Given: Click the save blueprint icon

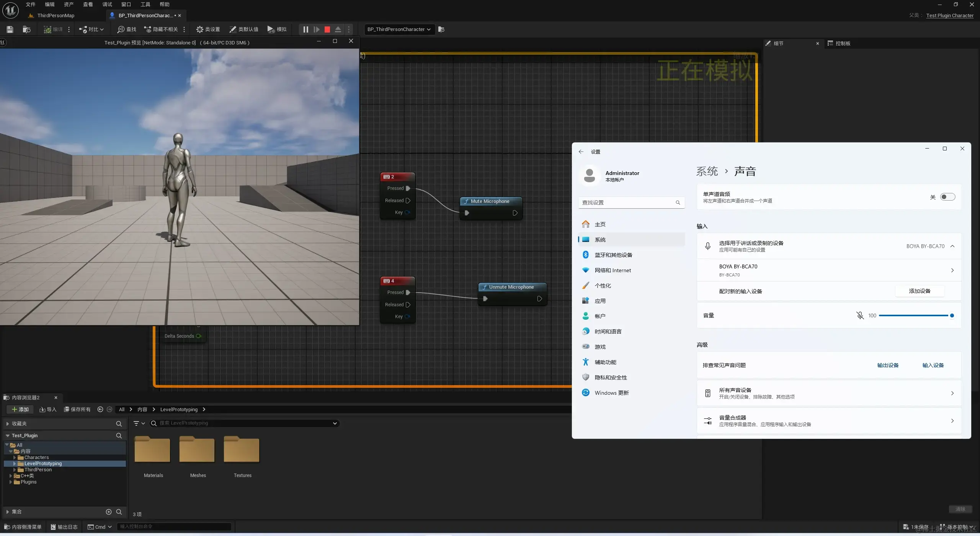Looking at the screenshot, I should [10, 29].
